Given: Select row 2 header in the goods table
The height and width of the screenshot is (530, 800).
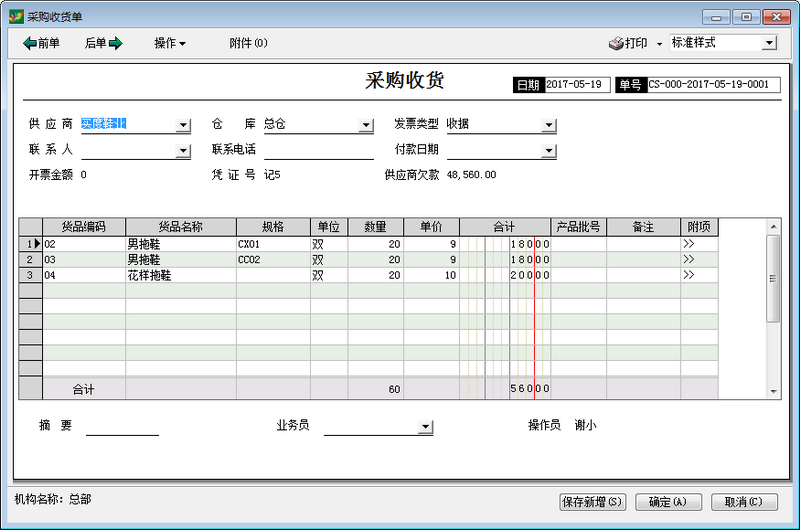Looking at the screenshot, I should (x=31, y=260).
